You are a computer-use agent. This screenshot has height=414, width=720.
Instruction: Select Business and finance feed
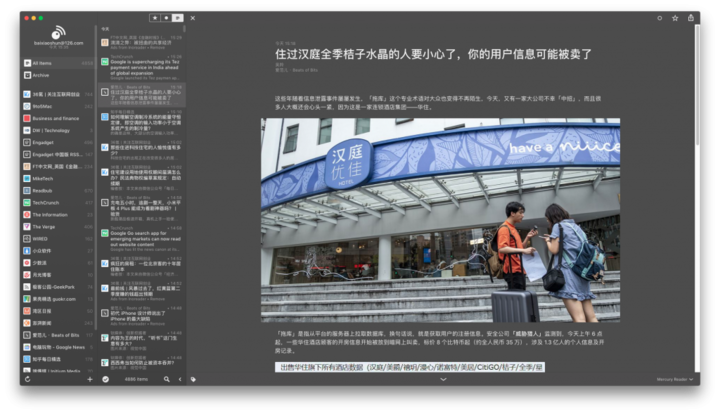coord(59,118)
